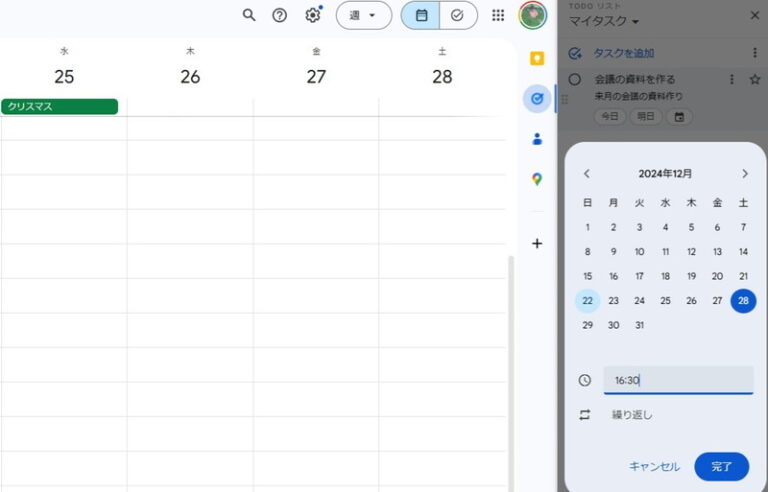
Task: Mark the 会議の資料を作る task complete
Action: (575, 79)
